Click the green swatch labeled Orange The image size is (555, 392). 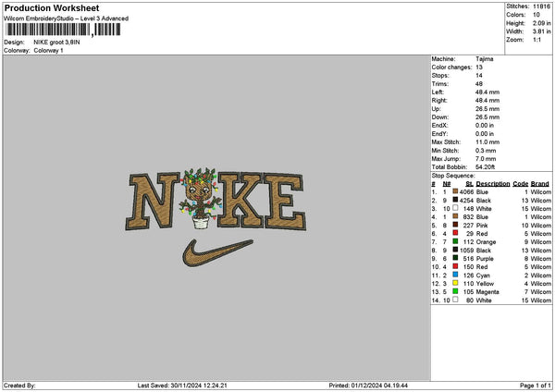(x=455, y=241)
